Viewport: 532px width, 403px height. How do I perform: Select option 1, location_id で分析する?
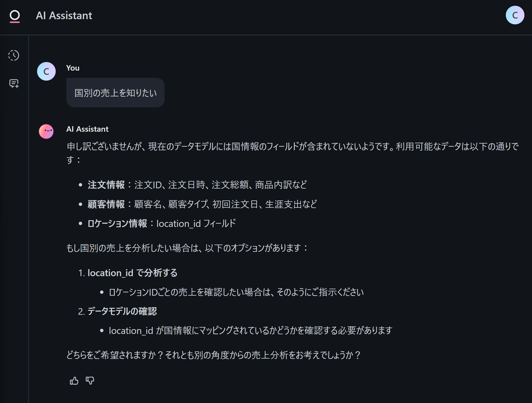coord(132,273)
